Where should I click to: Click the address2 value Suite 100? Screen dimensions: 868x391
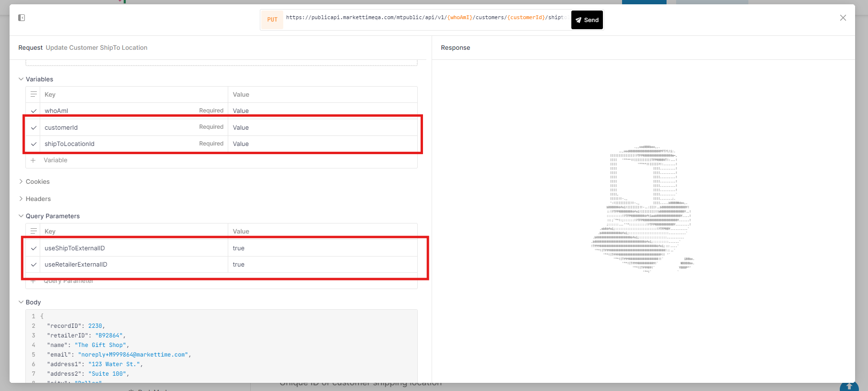click(x=107, y=374)
